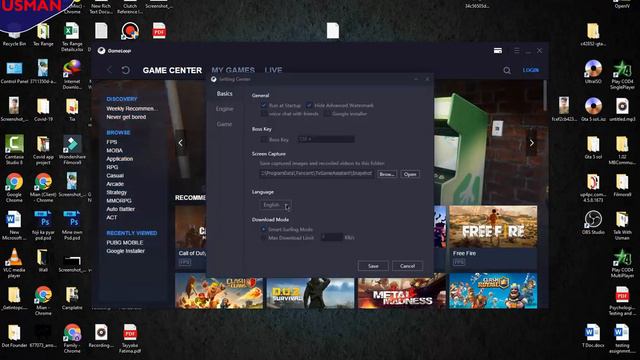Select Smart Surfing Mode radio button

pos(264,229)
